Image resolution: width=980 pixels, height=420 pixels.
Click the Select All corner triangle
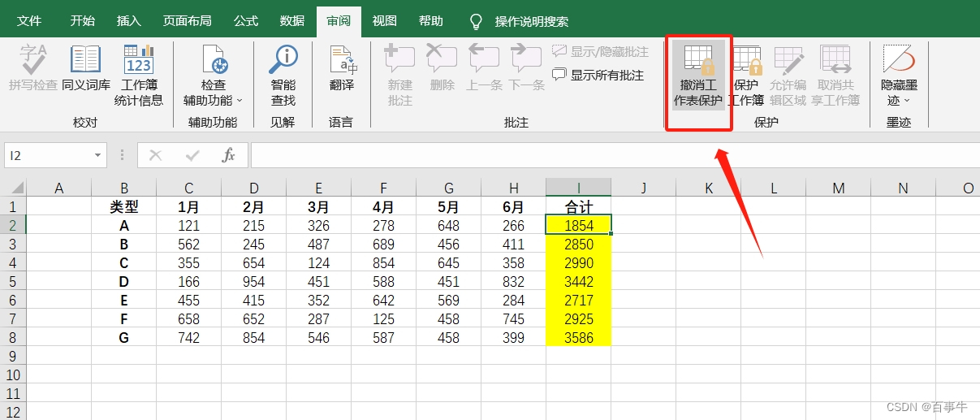tap(18, 188)
